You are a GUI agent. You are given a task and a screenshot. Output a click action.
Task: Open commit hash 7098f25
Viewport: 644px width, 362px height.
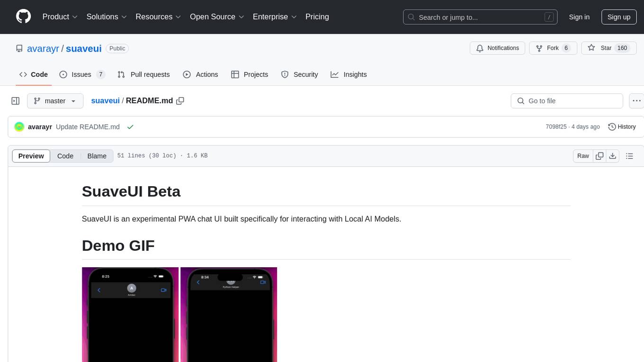(556, 127)
